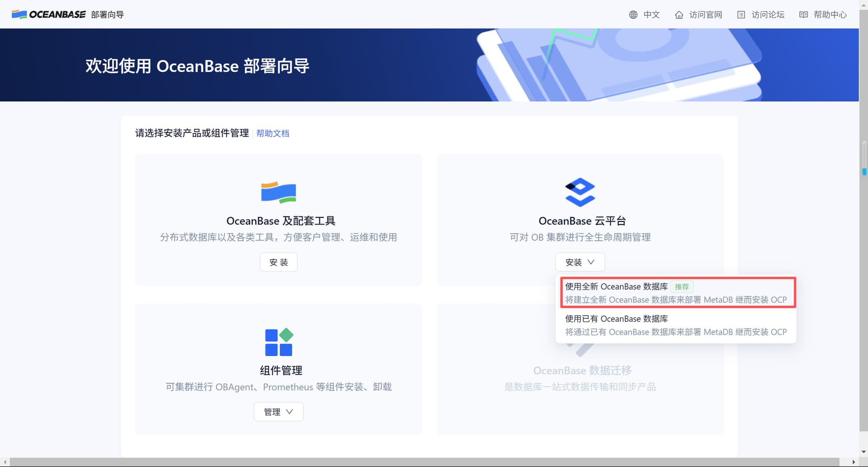868x467 pixels.
Task: Go to 帮助中心 in header
Action: 830,15
